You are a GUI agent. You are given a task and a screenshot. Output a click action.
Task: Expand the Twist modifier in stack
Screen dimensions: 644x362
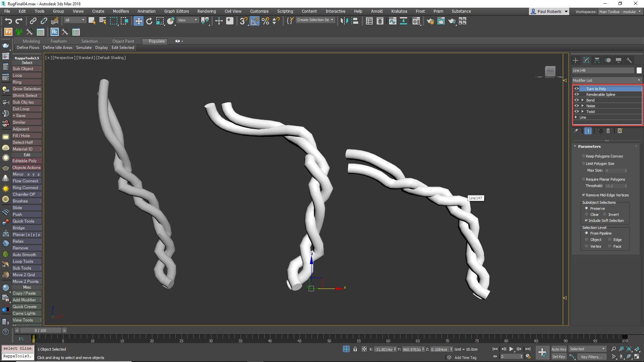click(x=583, y=112)
